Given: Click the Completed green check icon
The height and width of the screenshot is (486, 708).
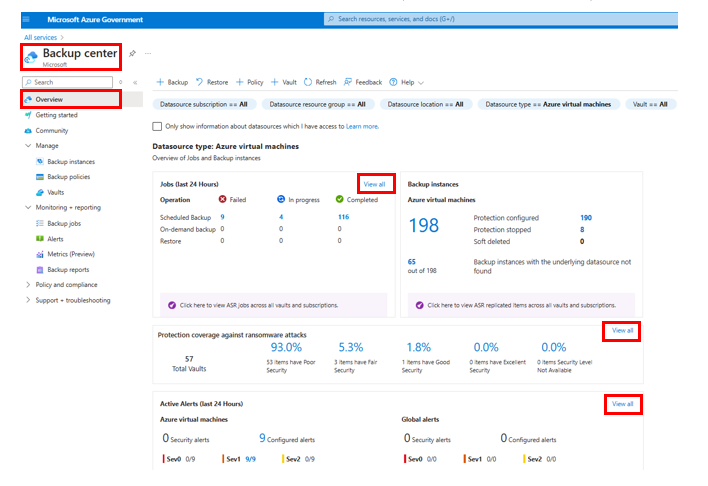Looking at the screenshot, I should point(340,199).
